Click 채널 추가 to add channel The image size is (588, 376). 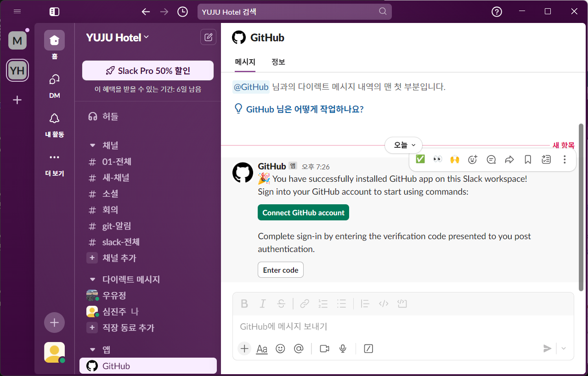pyautogui.click(x=148, y=258)
